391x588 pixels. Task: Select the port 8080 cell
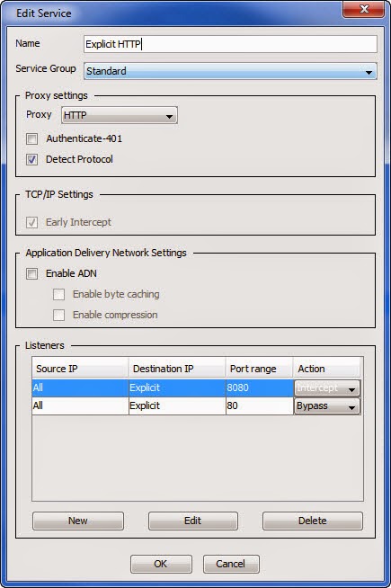260,388
